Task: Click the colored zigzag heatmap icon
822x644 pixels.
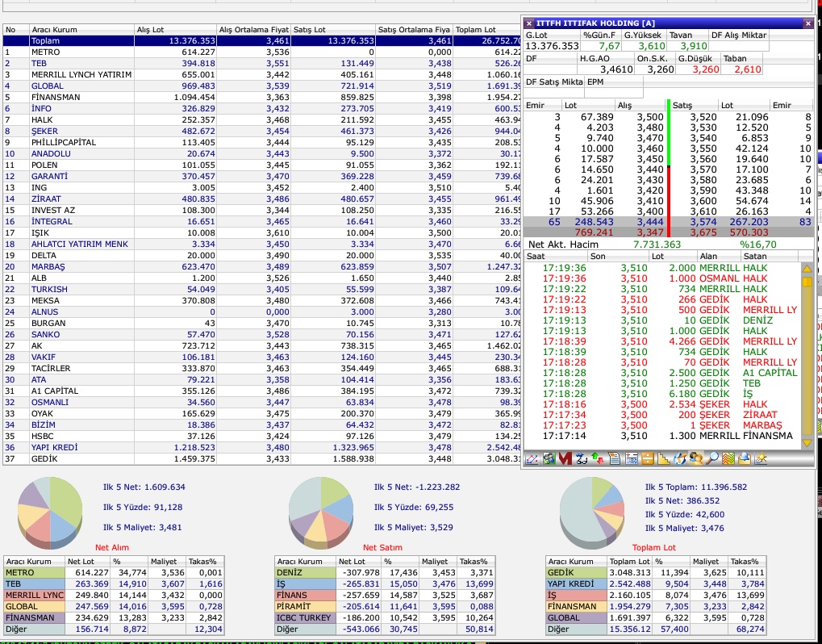Action: click(728, 459)
